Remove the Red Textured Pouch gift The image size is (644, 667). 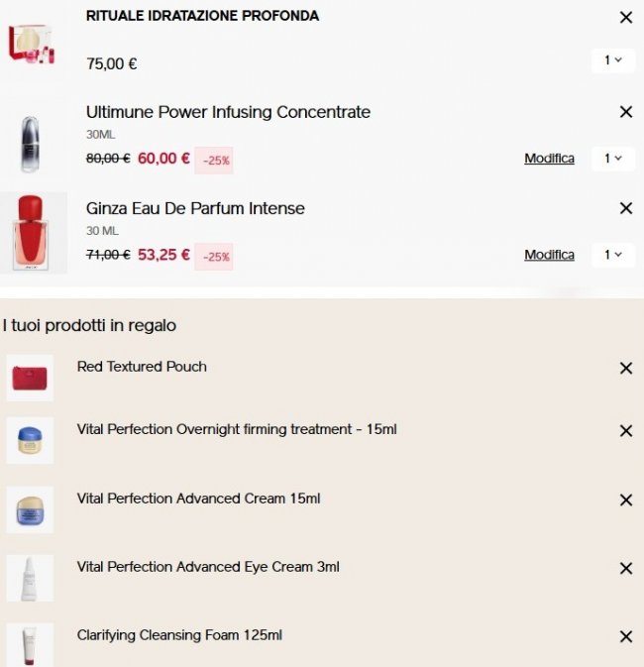(x=625, y=368)
